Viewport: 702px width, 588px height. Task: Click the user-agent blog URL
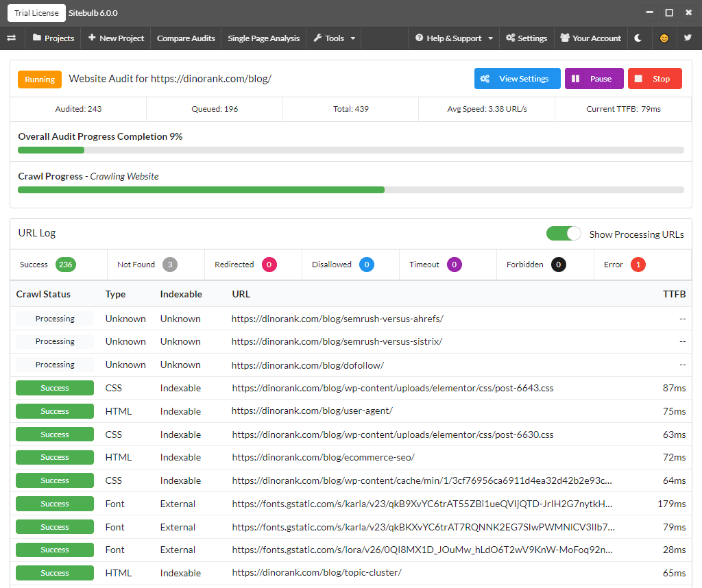coord(312,411)
